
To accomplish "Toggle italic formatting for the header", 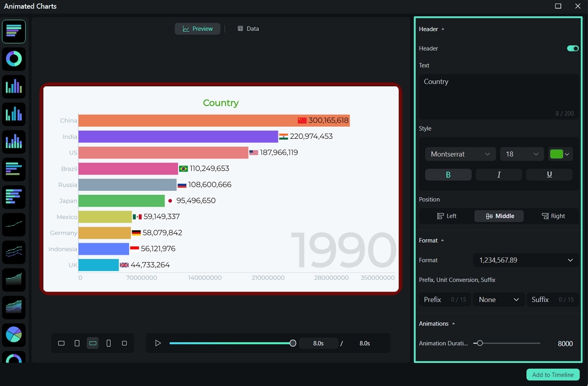I will pos(498,174).
